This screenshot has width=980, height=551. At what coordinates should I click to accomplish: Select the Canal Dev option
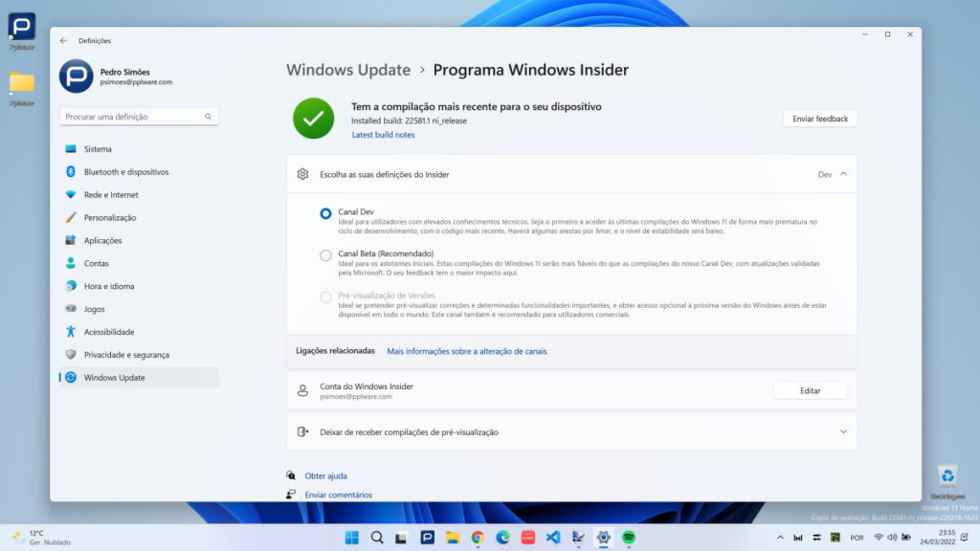(325, 212)
